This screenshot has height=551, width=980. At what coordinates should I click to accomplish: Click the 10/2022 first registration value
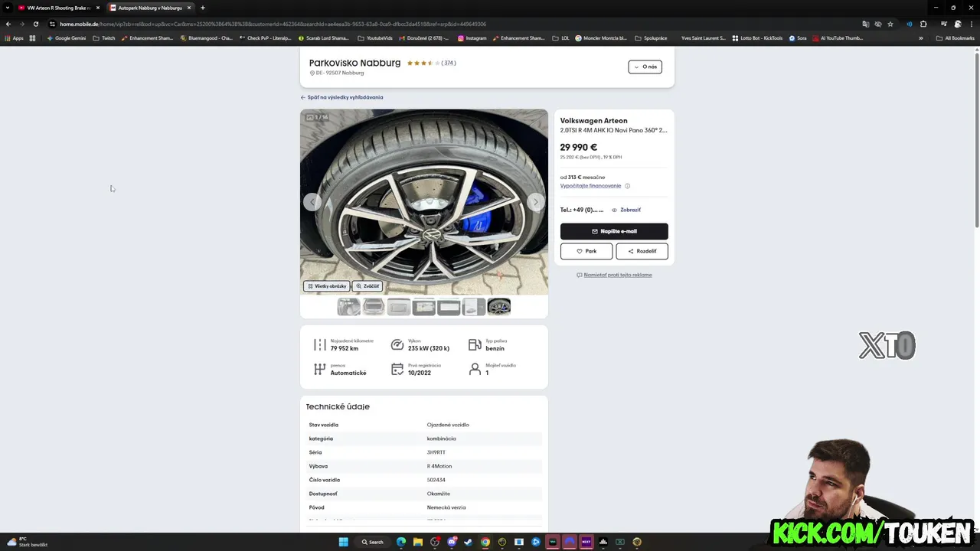(x=420, y=373)
